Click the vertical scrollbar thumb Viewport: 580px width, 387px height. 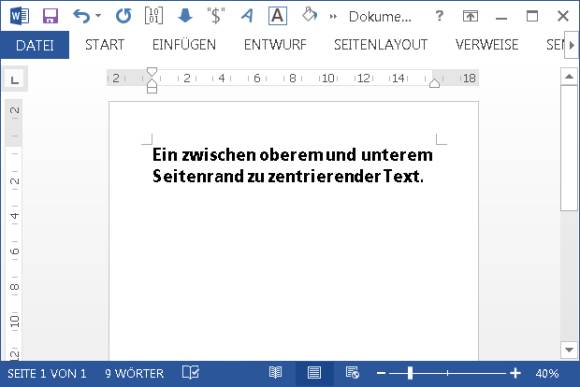(x=569, y=148)
